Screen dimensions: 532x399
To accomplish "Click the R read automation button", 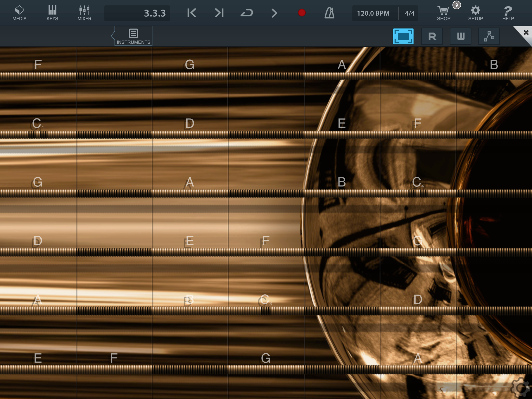I will (432, 36).
